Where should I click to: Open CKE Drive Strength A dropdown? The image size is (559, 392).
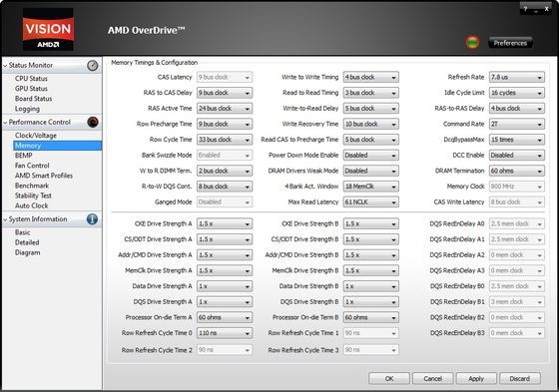pos(225,223)
